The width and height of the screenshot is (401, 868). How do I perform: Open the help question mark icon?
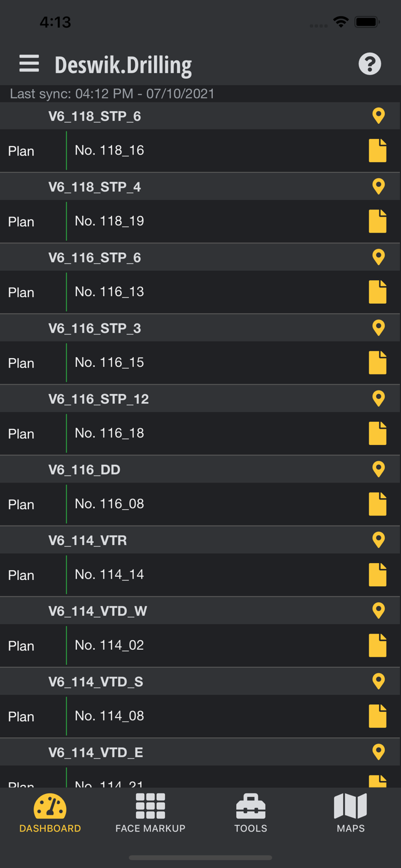pyautogui.click(x=370, y=64)
